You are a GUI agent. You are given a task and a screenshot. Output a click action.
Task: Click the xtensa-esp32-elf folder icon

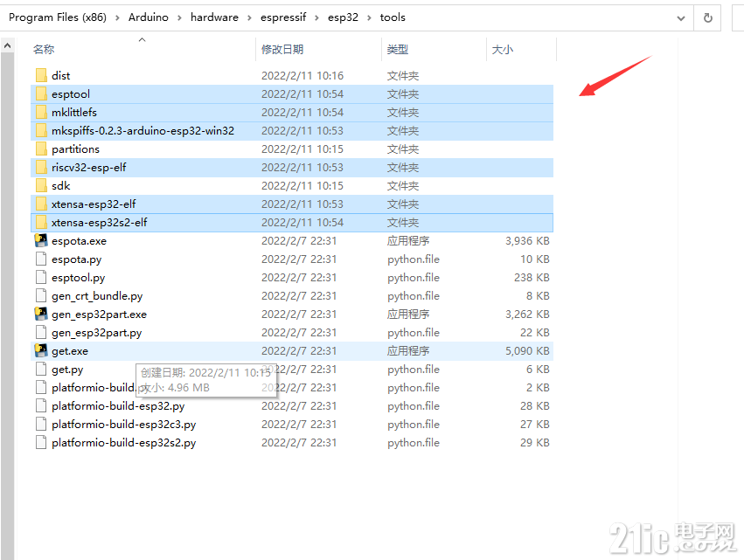point(41,204)
